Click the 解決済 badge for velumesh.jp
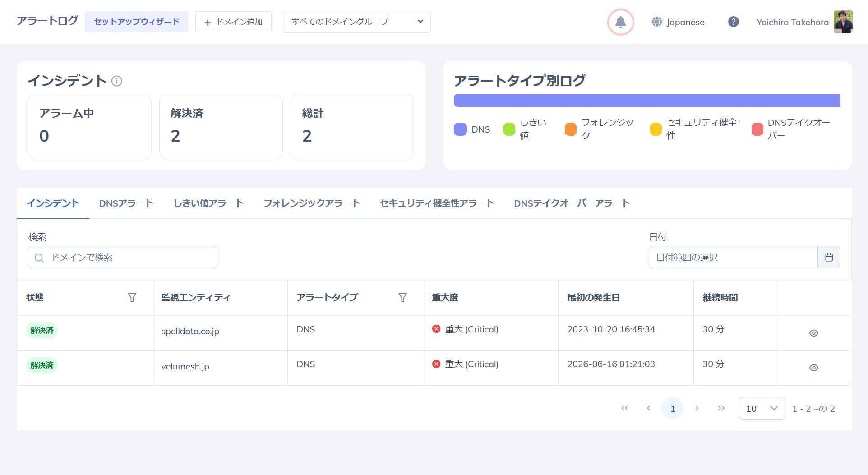868x475 pixels. [42, 365]
